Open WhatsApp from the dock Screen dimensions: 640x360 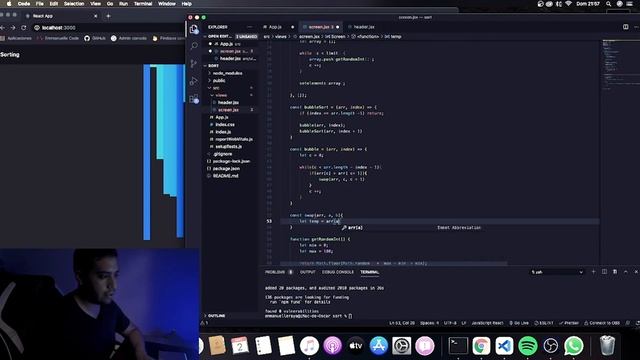pos(573,346)
